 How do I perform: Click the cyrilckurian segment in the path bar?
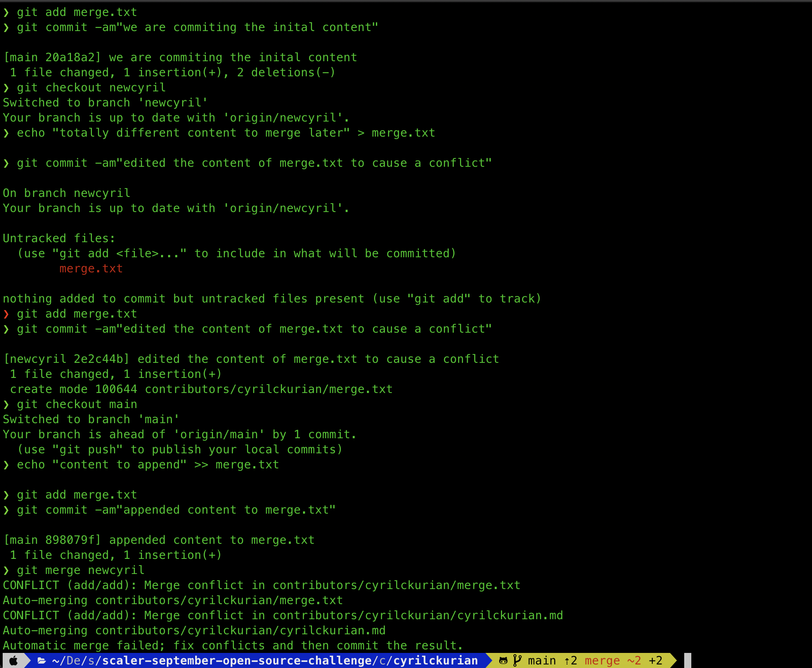tap(435, 660)
